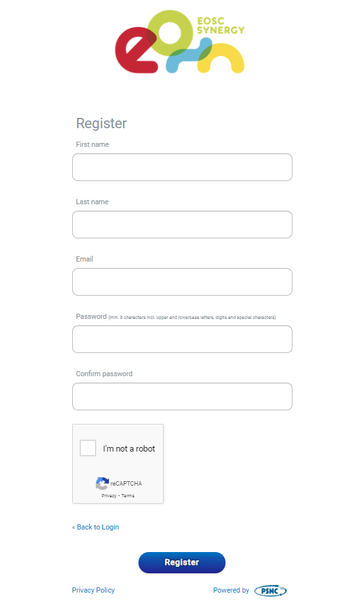This screenshot has height=601, width=364.
Task: Click the First name label
Action: (92, 144)
